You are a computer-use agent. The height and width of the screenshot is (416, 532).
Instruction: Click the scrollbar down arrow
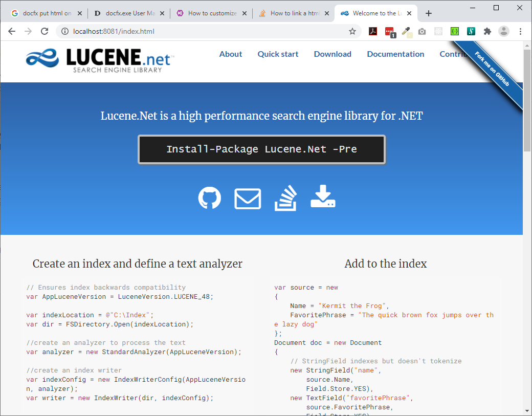[x=527, y=411]
